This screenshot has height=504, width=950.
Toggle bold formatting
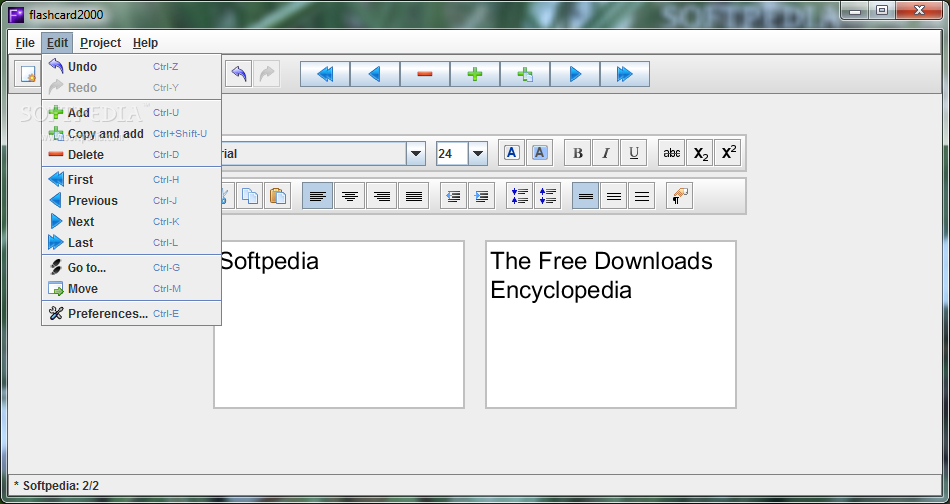(577, 153)
